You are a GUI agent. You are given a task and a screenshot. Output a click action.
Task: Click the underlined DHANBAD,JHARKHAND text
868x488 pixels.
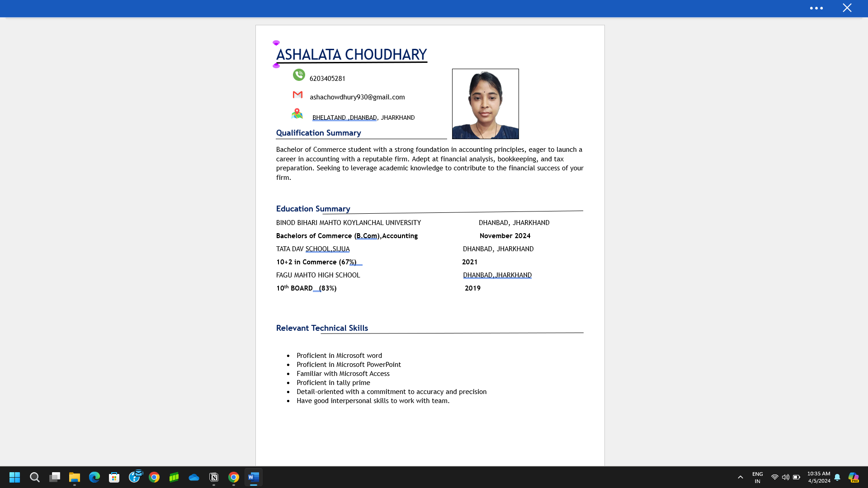pos(497,275)
